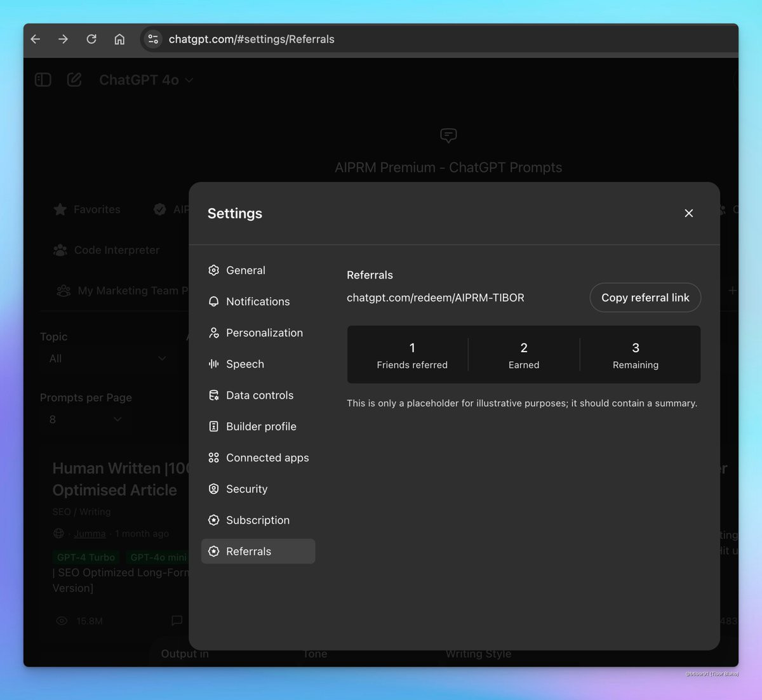Screen dimensions: 762x700
Task: Click the Referrals section heading
Action: (x=370, y=275)
